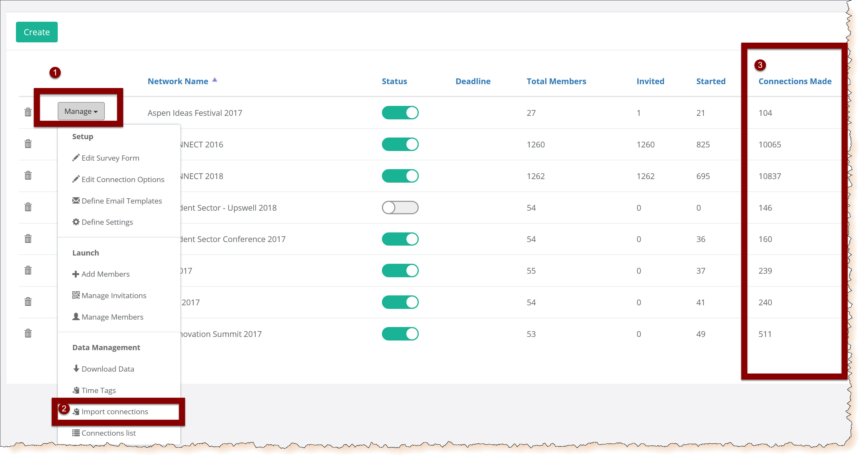Image resolution: width=868 pixels, height=464 pixels.
Task: Turn off Innovation Summit 2017 status toggle
Action: pos(400,334)
